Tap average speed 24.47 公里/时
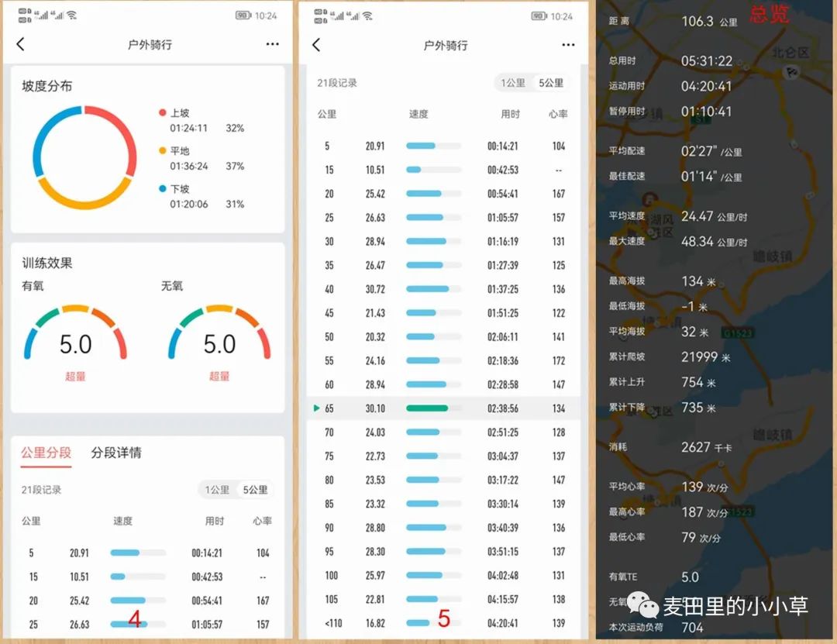Image resolution: width=837 pixels, height=644 pixels. pyautogui.click(x=714, y=216)
